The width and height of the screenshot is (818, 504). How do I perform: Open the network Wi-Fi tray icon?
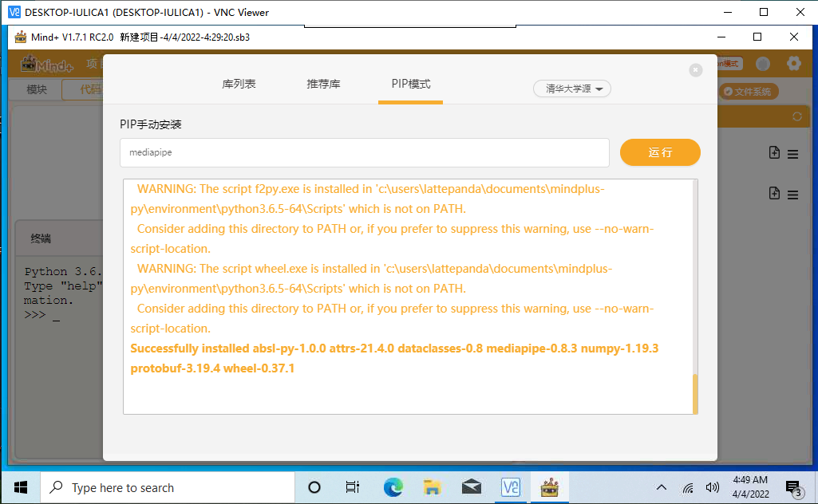(688, 488)
